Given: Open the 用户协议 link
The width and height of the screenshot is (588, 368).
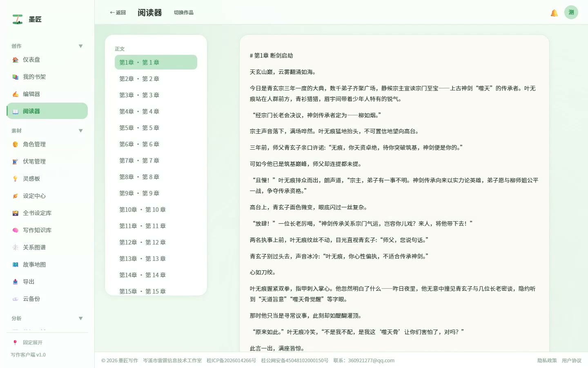Looking at the screenshot, I should point(572,361).
